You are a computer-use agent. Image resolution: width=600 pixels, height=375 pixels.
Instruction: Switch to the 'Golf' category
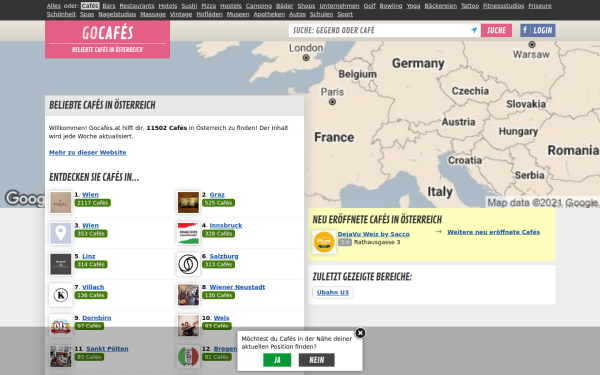[369, 6]
